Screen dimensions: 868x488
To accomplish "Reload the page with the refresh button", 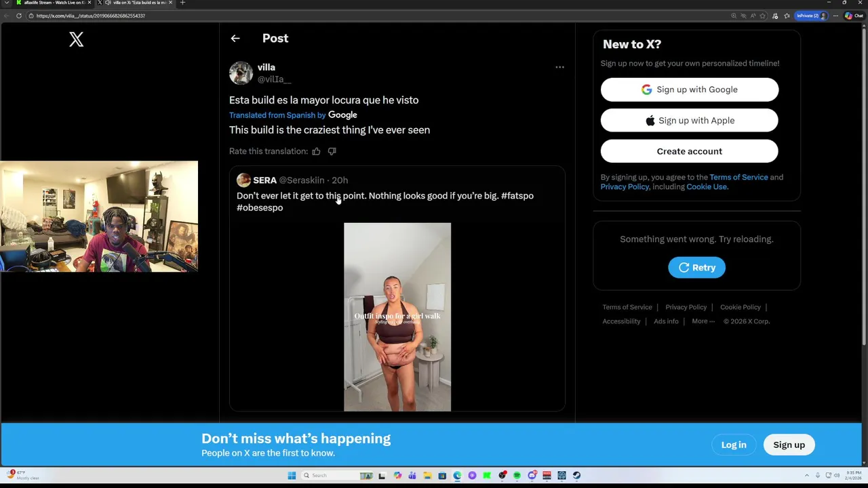I will point(18,16).
